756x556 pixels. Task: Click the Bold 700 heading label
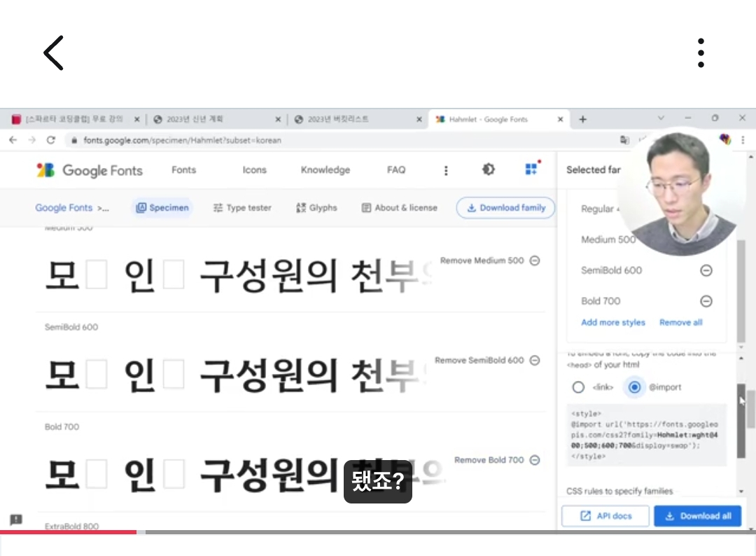[x=62, y=426]
